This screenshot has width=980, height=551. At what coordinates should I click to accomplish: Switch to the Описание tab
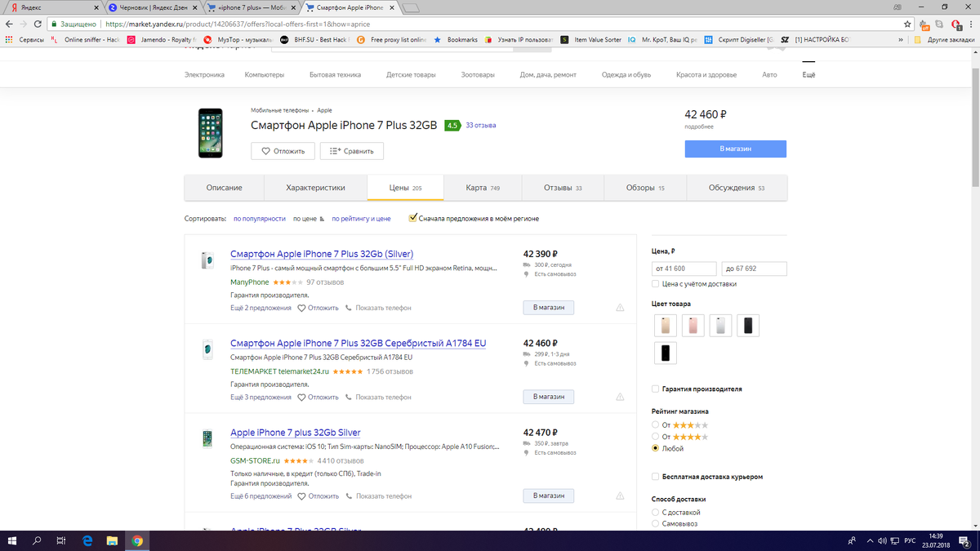(x=224, y=188)
